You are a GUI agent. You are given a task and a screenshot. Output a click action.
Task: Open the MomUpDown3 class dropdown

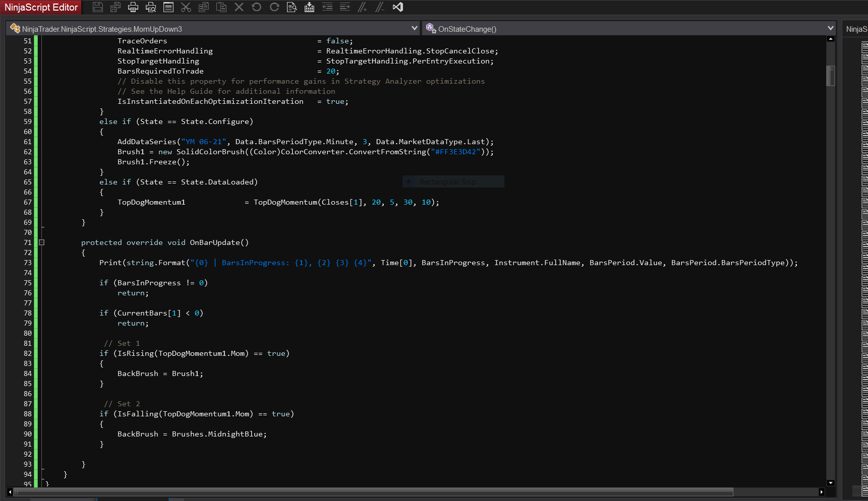pyautogui.click(x=415, y=28)
